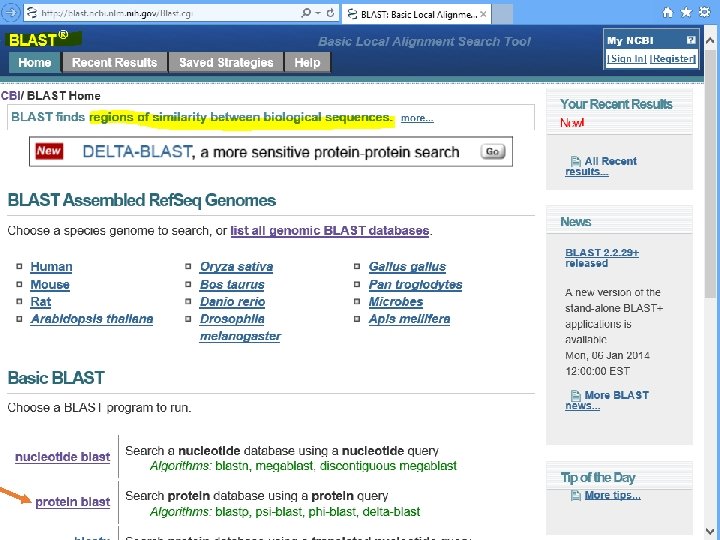Open BLAST 2.2.29+ released news link

pyautogui.click(x=602, y=258)
